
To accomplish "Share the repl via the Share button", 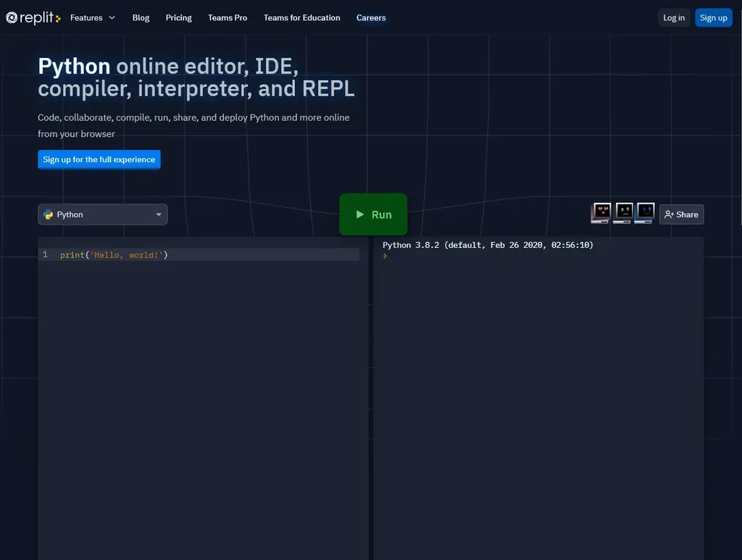I will (681, 214).
